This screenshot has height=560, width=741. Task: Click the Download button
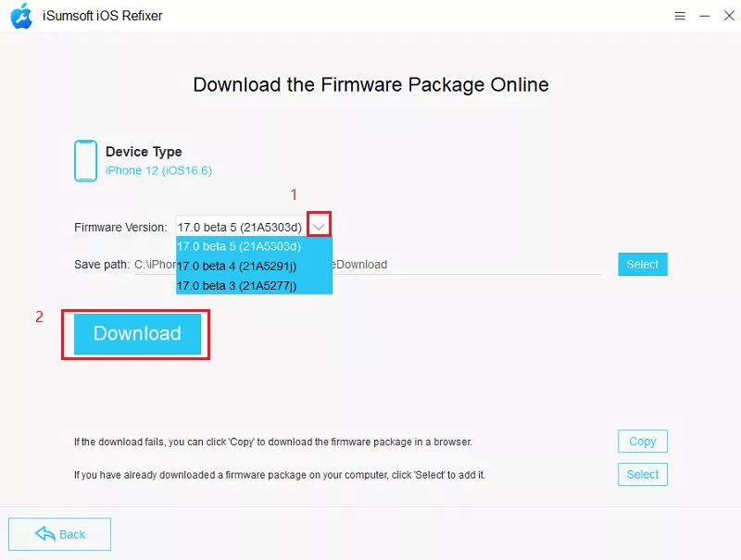point(137,334)
